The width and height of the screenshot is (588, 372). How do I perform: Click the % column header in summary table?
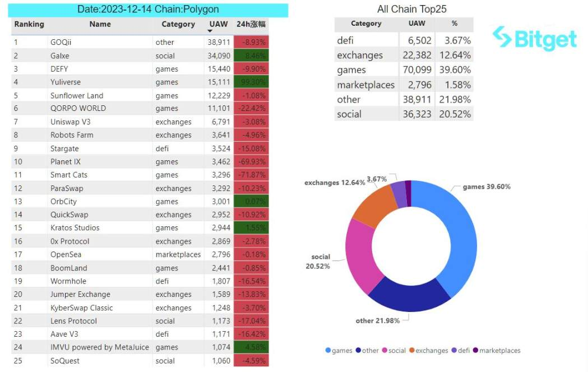click(455, 24)
